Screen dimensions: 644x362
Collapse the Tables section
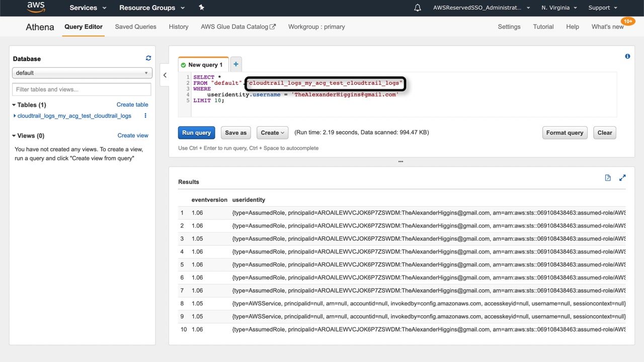click(x=14, y=105)
